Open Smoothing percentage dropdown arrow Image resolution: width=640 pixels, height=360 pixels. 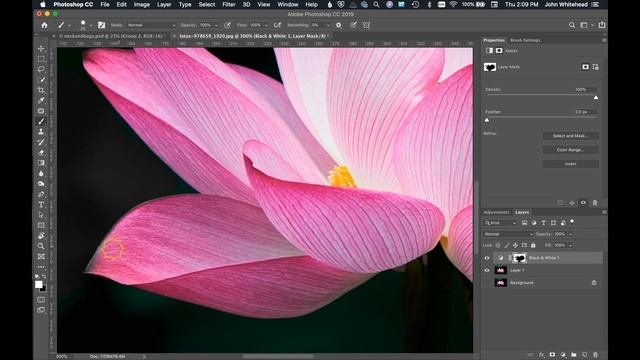click(x=328, y=25)
